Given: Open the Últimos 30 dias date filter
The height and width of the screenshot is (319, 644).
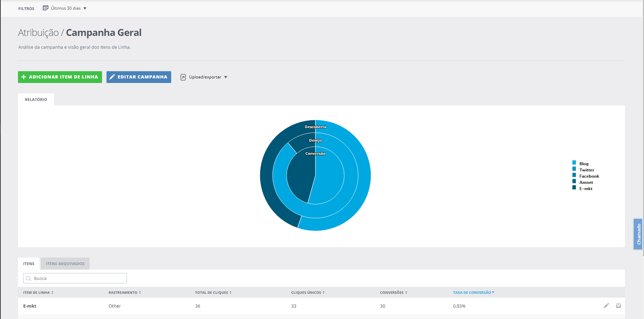Looking at the screenshot, I should 65,8.
